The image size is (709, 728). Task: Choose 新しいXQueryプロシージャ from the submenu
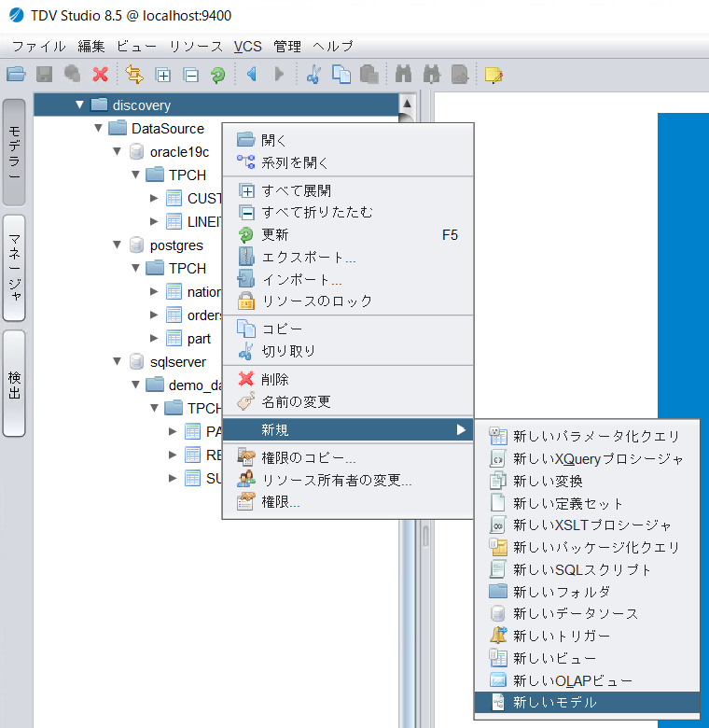click(x=587, y=458)
